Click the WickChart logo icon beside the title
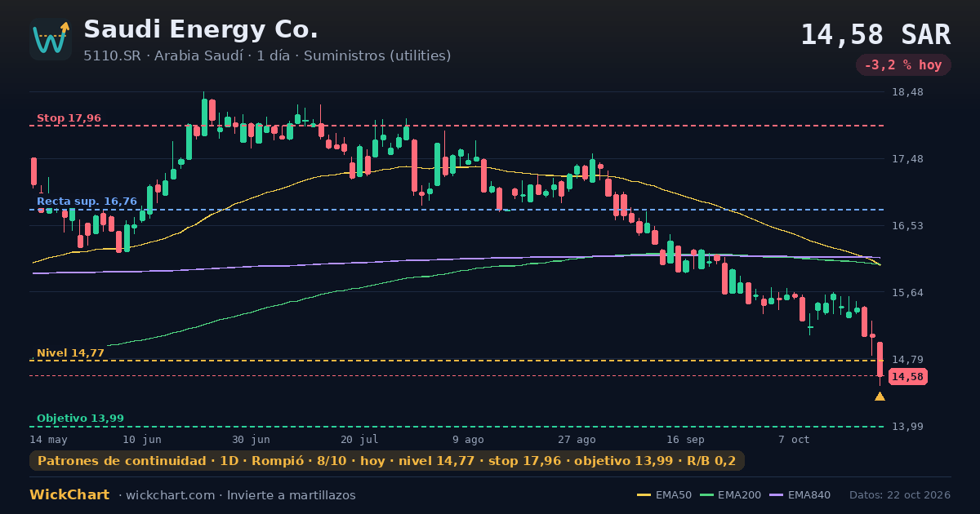The height and width of the screenshot is (514, 980). (x=51, y=39)
